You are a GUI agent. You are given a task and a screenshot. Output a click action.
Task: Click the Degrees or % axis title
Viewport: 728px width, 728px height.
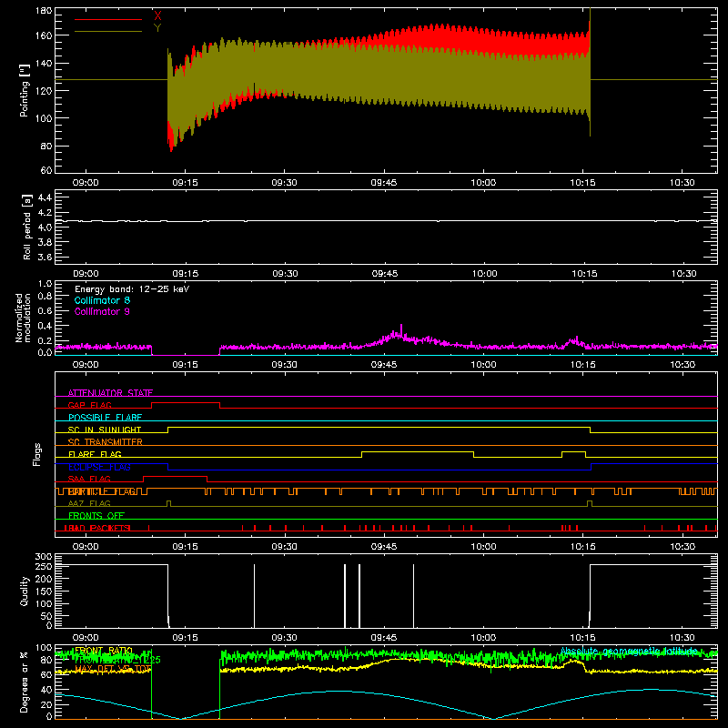coord(25,682)
